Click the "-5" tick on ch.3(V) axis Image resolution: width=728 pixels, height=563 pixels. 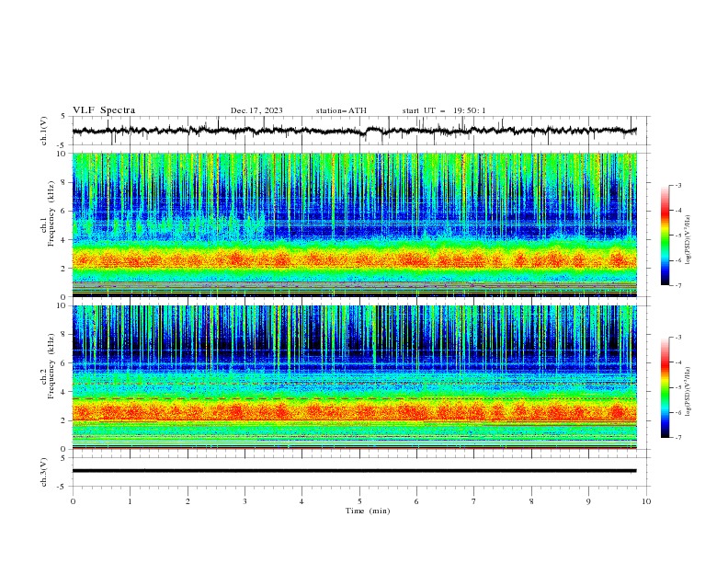point(63,487)
